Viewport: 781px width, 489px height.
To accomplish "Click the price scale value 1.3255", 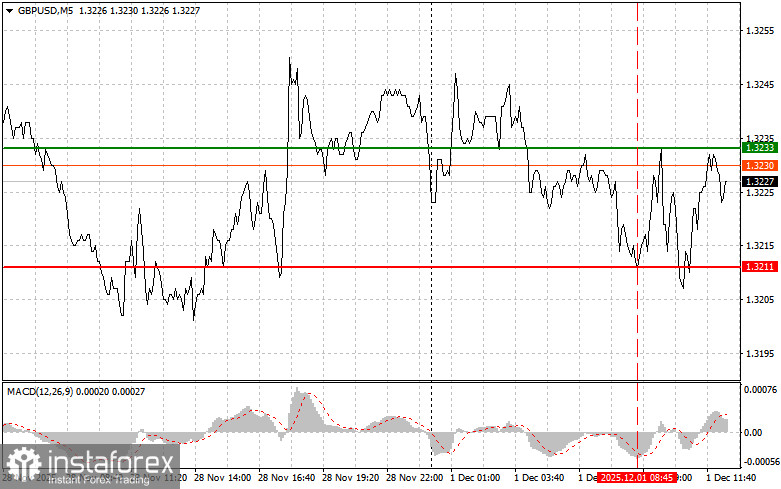I will point(760,31).
